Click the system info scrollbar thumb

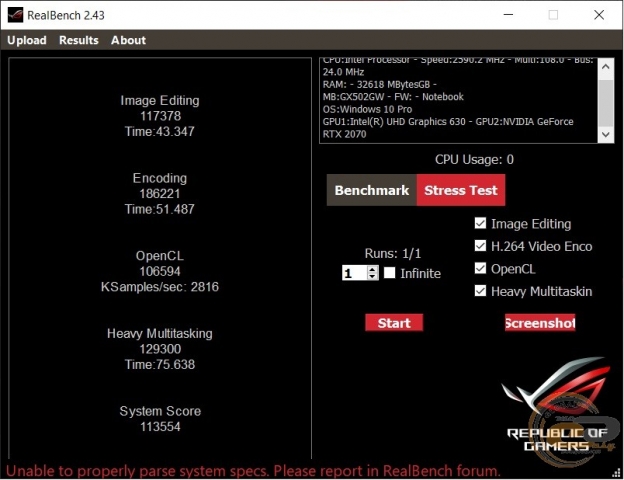[606, 103]
